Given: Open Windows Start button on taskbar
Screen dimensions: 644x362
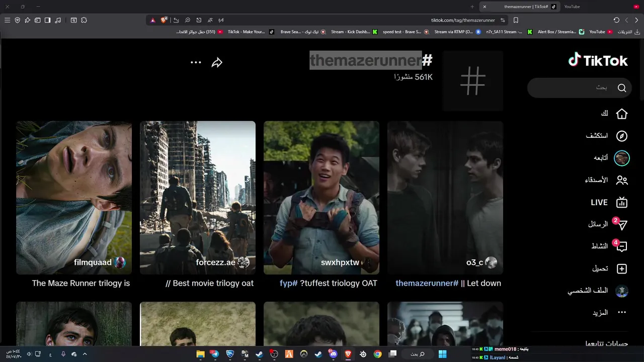Looking at the screenshot, I should 443,354.
